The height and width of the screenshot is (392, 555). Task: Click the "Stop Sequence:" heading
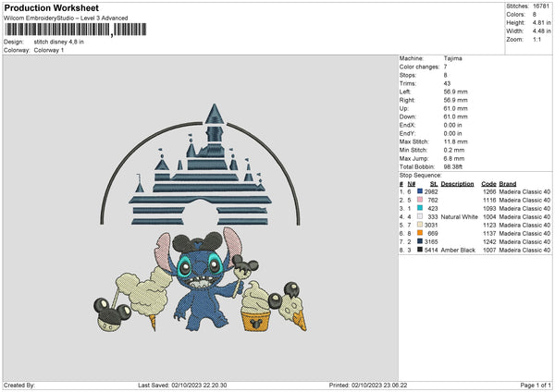pyautogui.click(x=421, y=176)
